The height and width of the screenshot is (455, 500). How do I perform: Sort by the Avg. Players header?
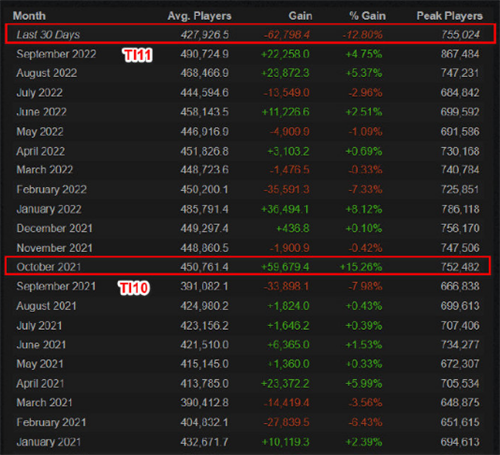click(199, 16)
